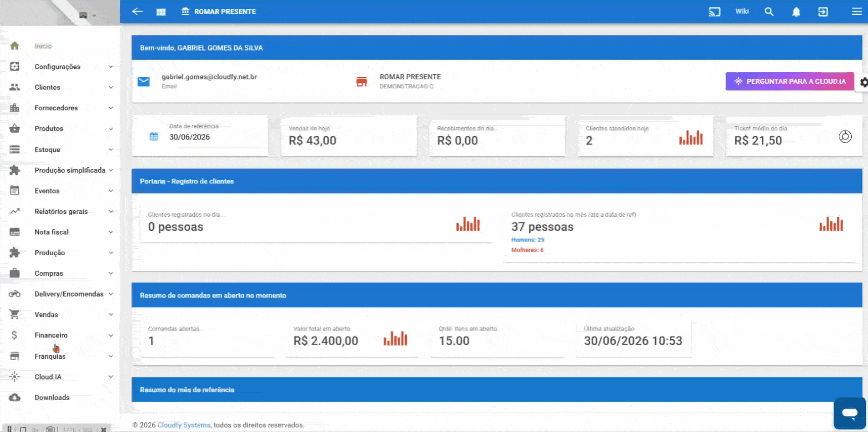Click the back arrow in top bar
The height and width of the screenshot is (432, 868).
pos(138,12)
